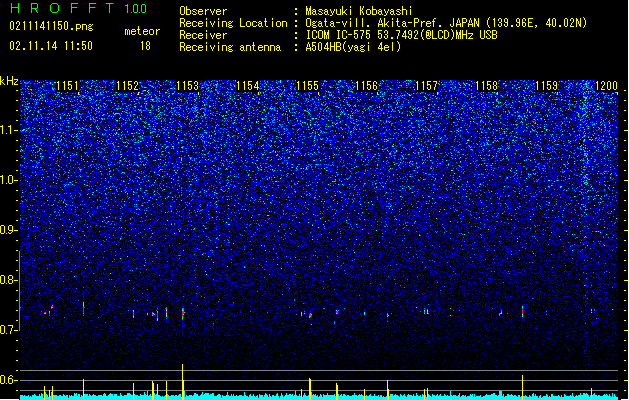Click the meteor label
The width and height of the screenshot is (629, 400).
coord(142,31)
